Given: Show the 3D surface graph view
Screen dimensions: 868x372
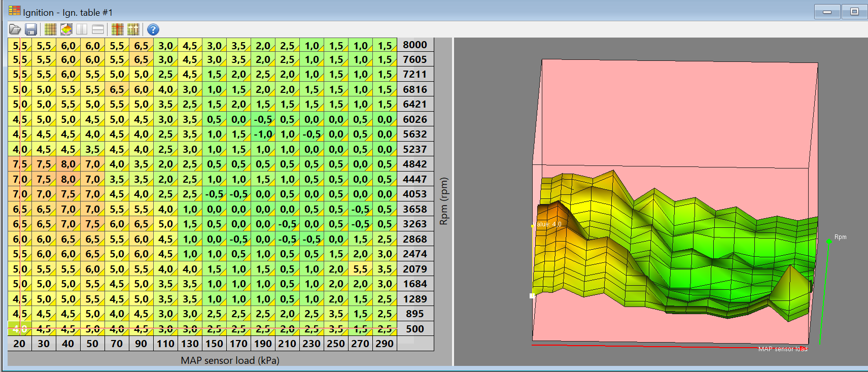Looking at the screenshot, I should (x=66, y=29).
